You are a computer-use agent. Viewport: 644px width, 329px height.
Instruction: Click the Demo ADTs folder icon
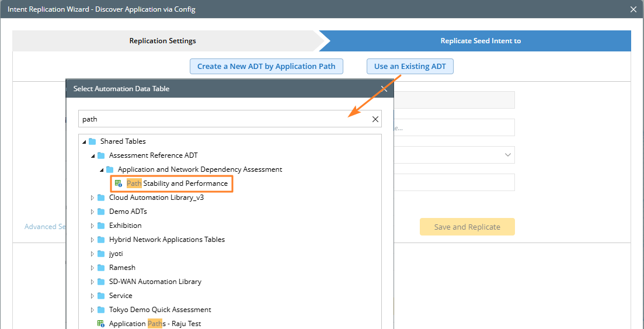point(101,212)
